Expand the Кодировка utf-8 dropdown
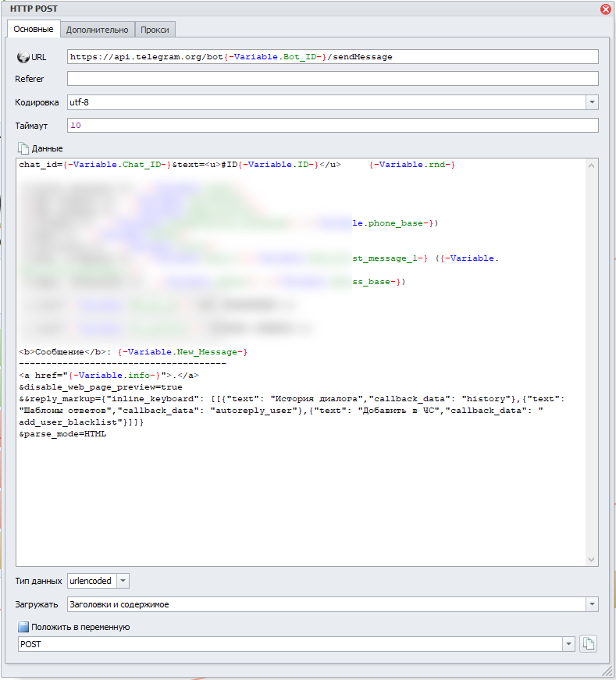Viewport: 616px width, 680px height. pos(592,102)
